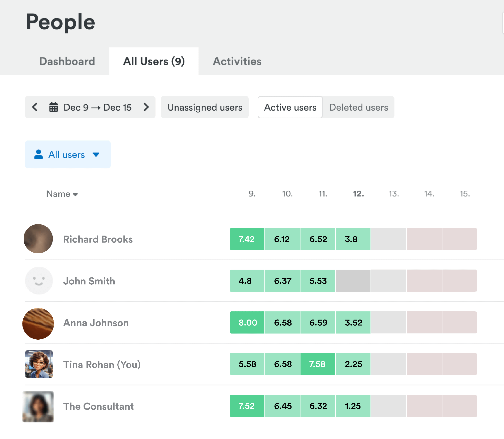
Task: Select Tina Rohan's 7.58 hours cell
Action: pyautogui.click(x=317, y=364)
